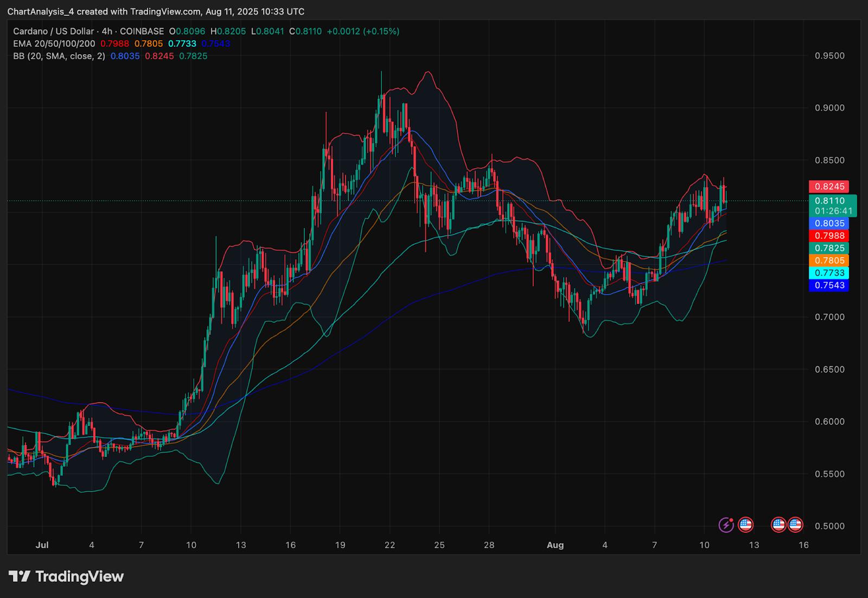
Task: Click the 0.9500 level on price scale
Action: pos(829,56)
